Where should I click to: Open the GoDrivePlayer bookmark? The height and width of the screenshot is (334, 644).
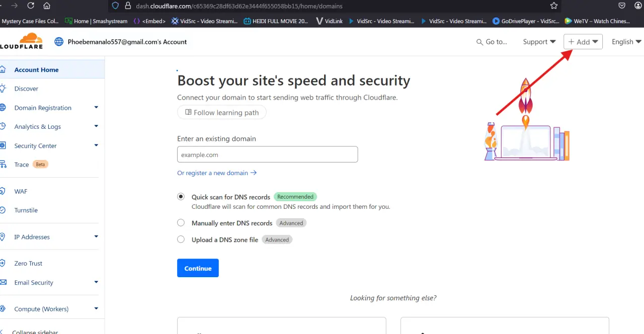coord(526,21)
